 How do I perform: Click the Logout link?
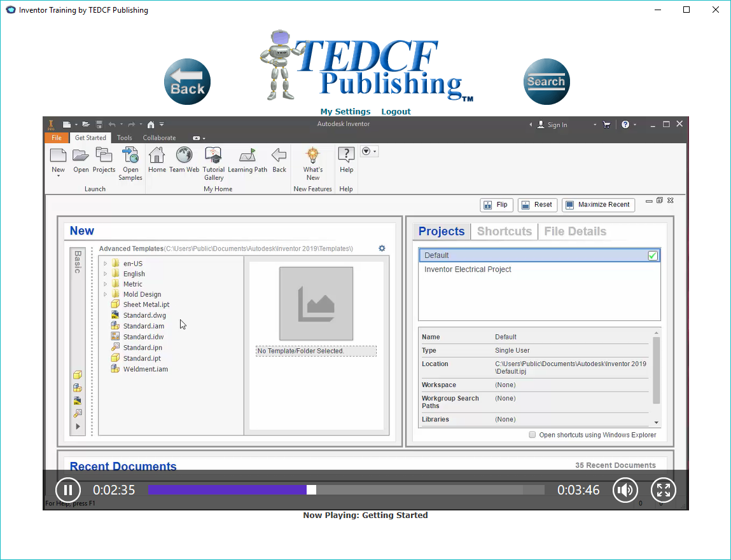point(396,111)
